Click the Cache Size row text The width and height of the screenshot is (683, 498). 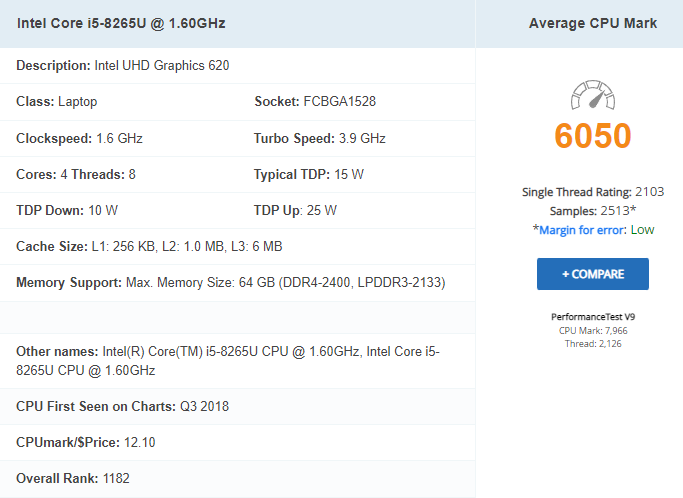click(x=149, y=247)
